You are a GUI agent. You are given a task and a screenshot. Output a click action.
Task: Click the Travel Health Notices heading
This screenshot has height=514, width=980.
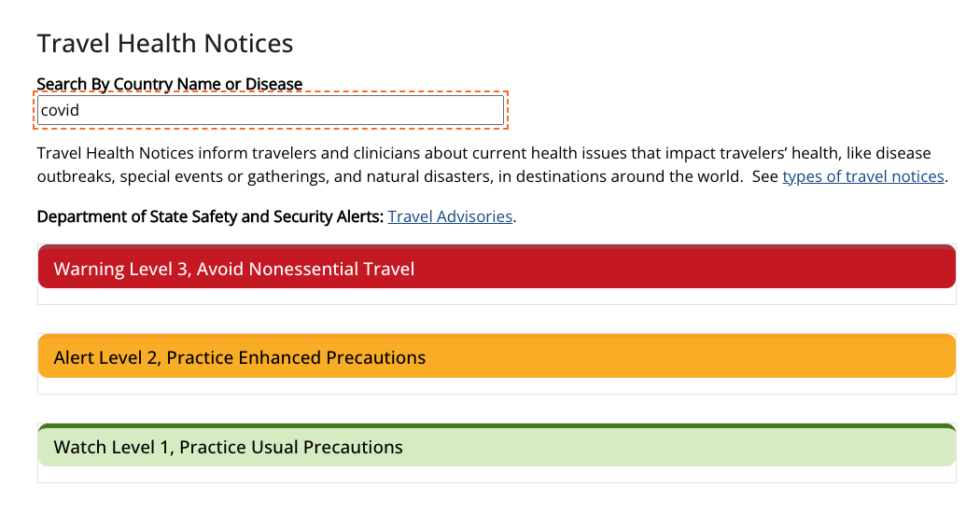[165, 43]
